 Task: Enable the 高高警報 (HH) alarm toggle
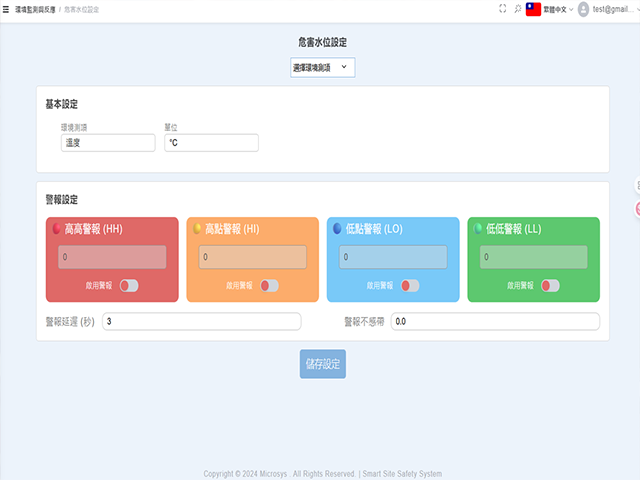click(129, 285)
